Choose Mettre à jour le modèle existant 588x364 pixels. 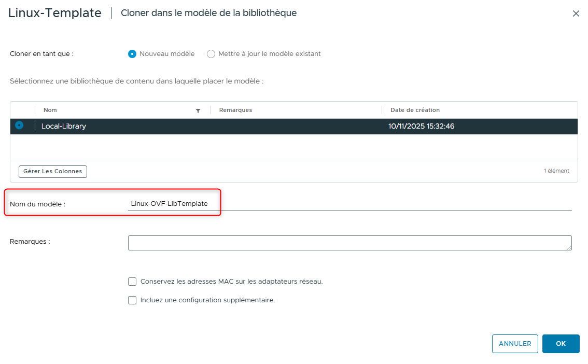[211, 53]
